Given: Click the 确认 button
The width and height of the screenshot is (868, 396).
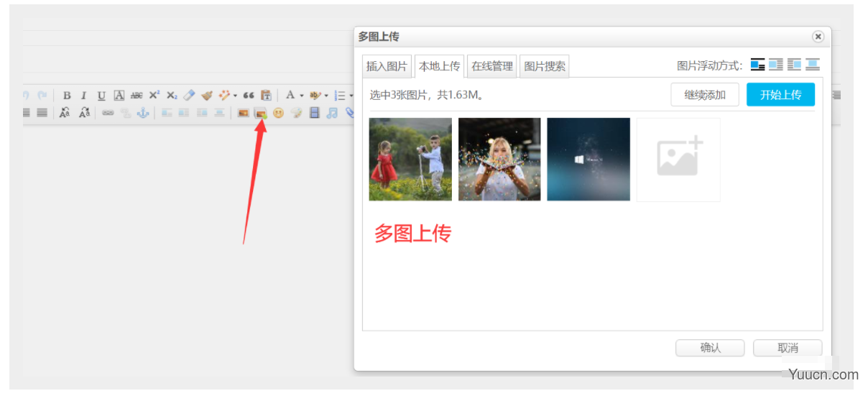Looking at the screenshot, I should click(x=710, y=348).
